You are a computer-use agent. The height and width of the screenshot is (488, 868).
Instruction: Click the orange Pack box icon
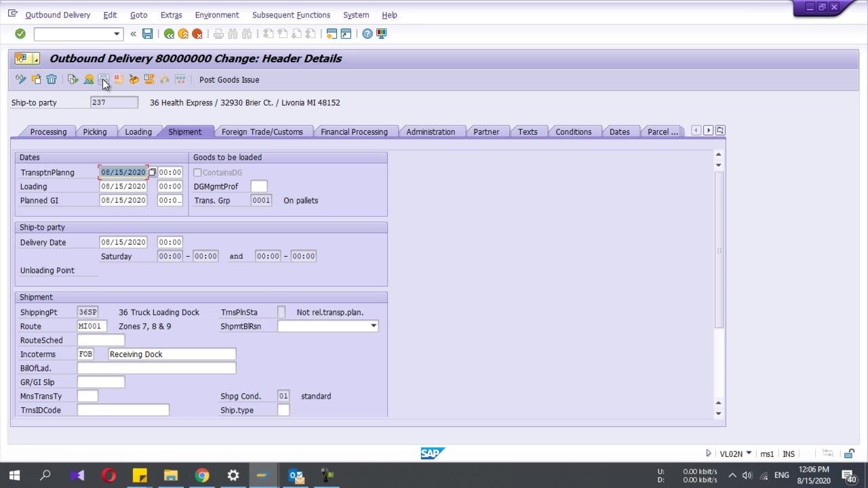tap(134, 79)
